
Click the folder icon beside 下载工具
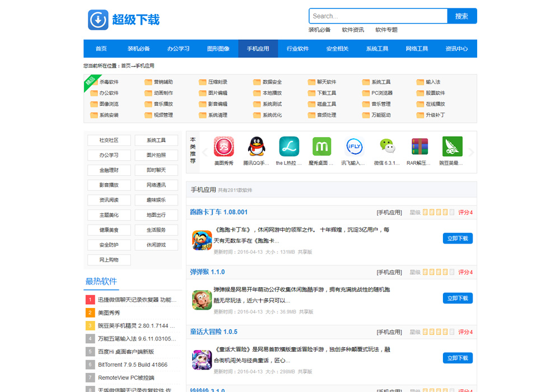pos(311,93)
